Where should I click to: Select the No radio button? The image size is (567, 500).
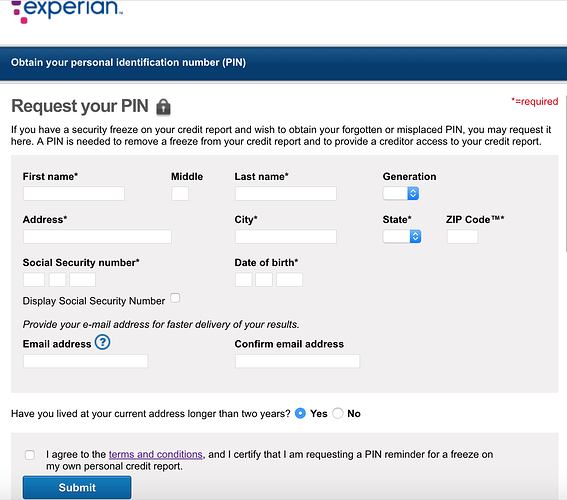point(337,413)
